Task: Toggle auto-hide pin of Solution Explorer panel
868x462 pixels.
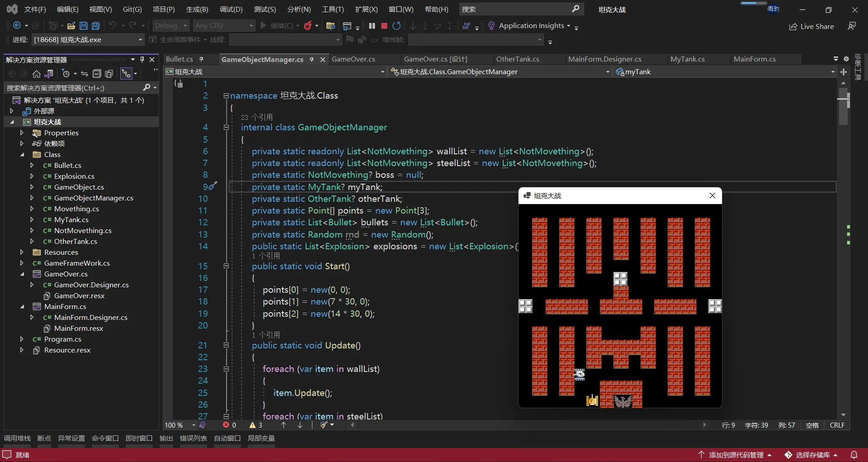Action: (142, 59)
